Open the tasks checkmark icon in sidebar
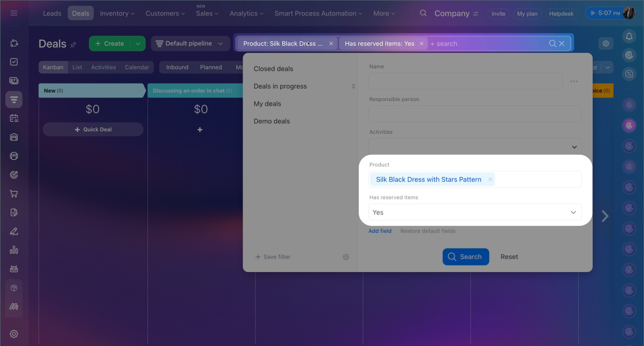This screenshot has width=644, height=346. tap(14, 62)
